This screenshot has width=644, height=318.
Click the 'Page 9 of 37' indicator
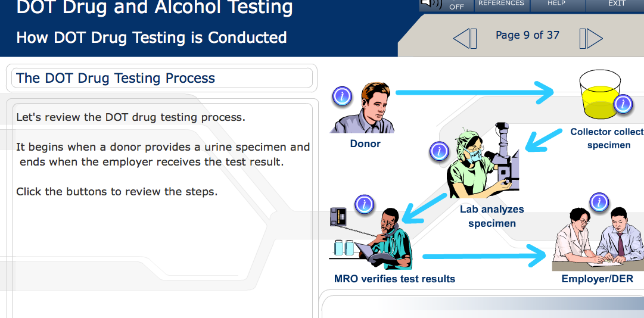pos(527,35)
